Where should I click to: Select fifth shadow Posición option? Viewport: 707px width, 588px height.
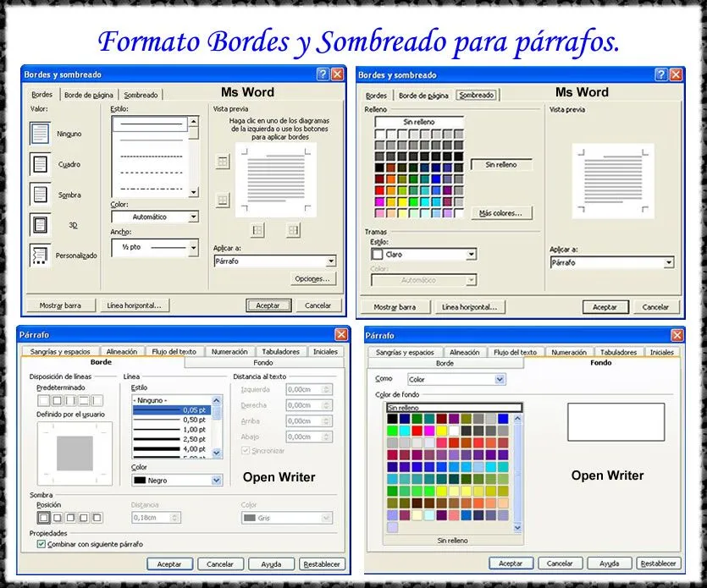pyautogui.click(x=97, y=518)
